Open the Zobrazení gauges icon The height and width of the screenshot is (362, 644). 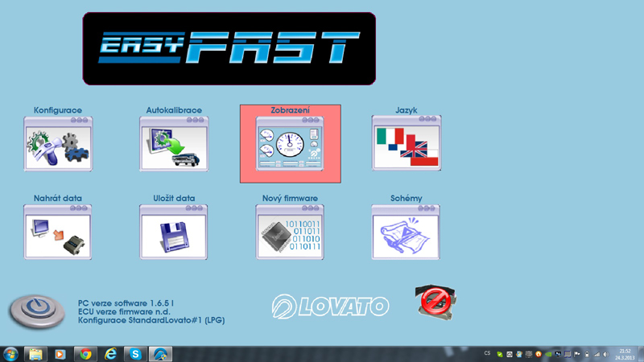[290, 144]
